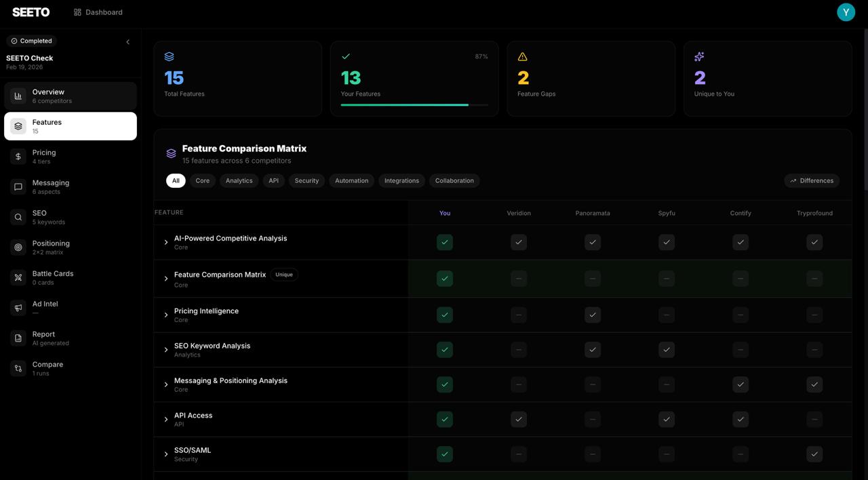The height and width of the screenshot is (480, 868).
Task: Open the Positioning 2x2 matrix section
Action: click(51, 245)
